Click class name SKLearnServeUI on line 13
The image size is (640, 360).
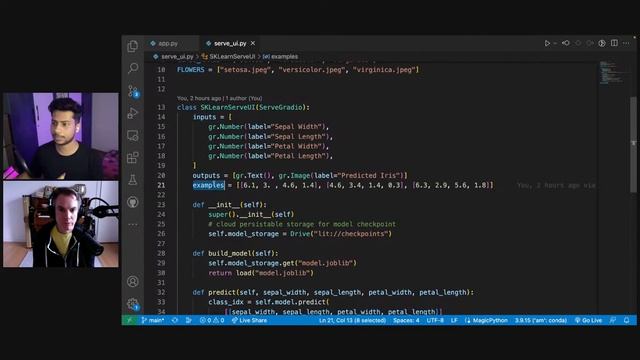tap(228, 107)
